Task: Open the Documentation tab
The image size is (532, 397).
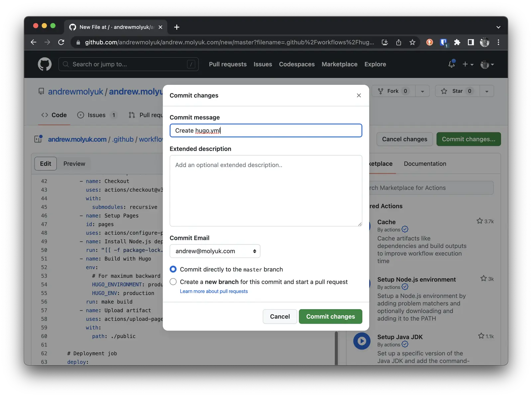Action: 425,163
